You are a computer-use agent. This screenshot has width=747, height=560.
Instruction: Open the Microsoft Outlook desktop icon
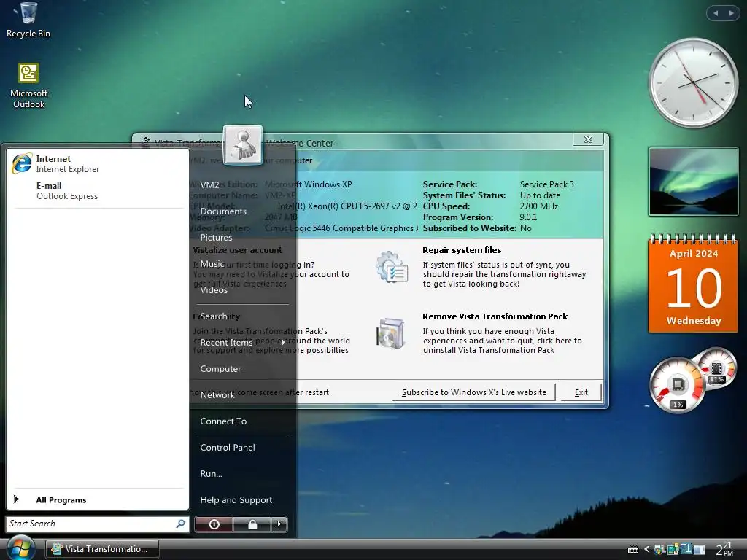[x=28, y=86]
